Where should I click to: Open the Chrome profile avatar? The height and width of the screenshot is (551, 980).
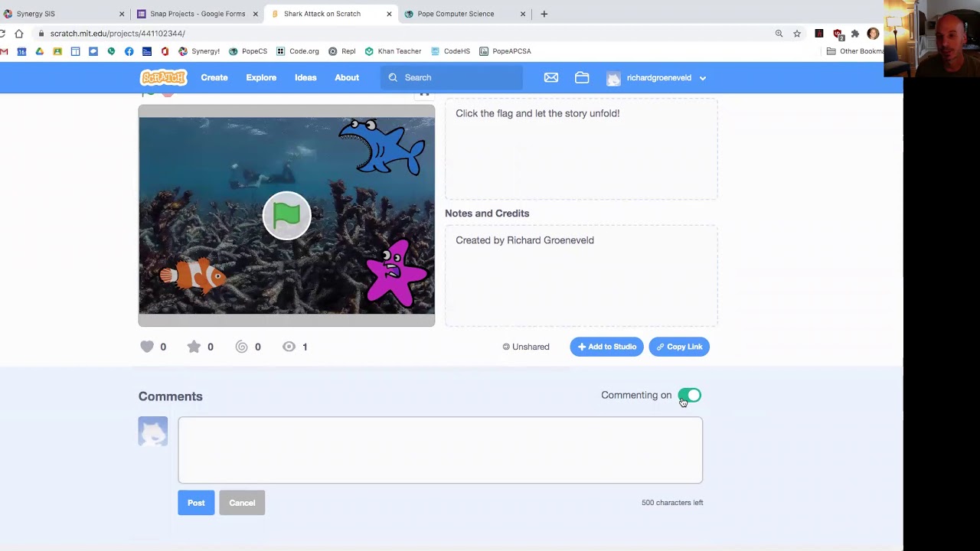pyautogui.click(x=873, y=34)
